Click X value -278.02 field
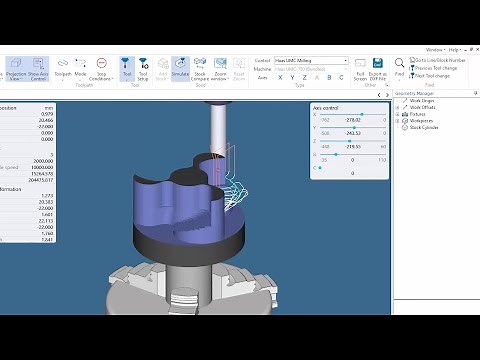This screenshot has width=480, height=360. [x=353, y=120]
